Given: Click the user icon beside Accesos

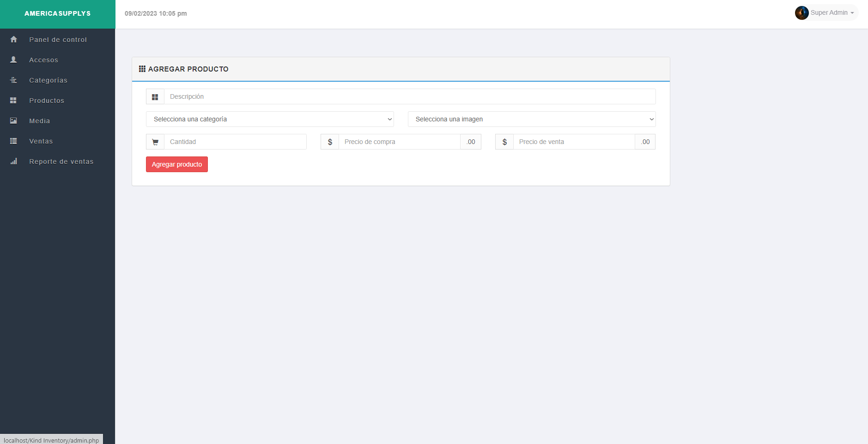Looking at the screenshot, I should coord(13,60).
